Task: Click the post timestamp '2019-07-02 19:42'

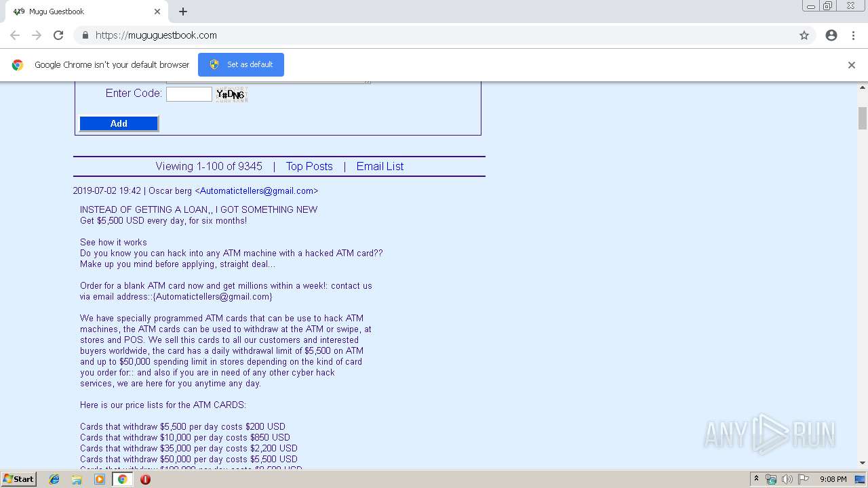Action: (x=106, y=191)
